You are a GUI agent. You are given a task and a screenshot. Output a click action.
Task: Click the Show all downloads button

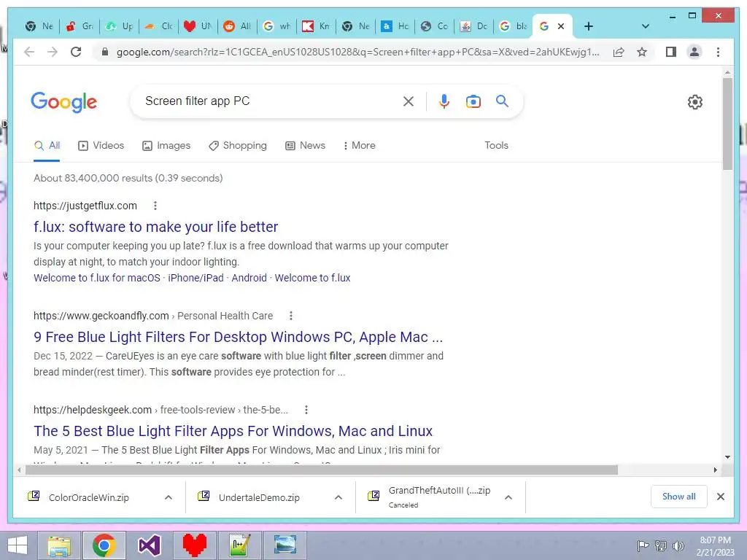click(679, 497)
